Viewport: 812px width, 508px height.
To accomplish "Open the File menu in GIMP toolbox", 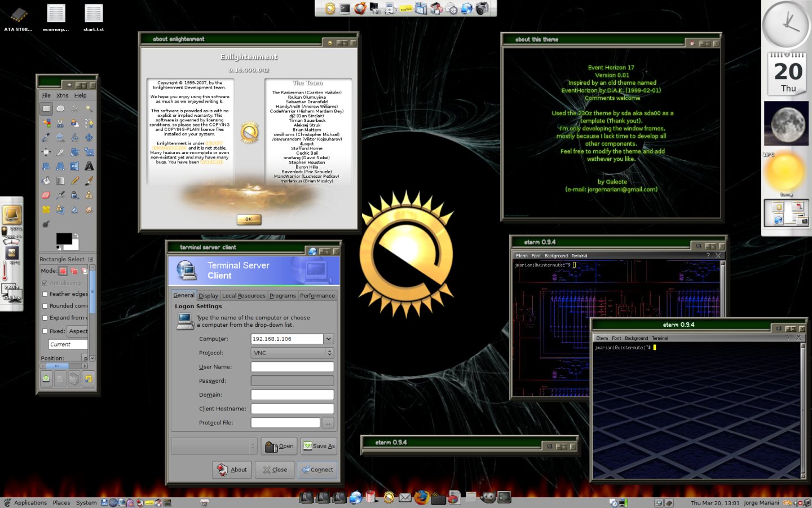I will click(46, 95).
